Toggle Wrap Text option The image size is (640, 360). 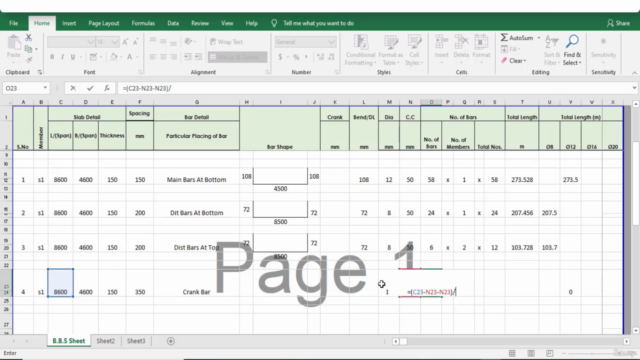click(x=227, y=42)
